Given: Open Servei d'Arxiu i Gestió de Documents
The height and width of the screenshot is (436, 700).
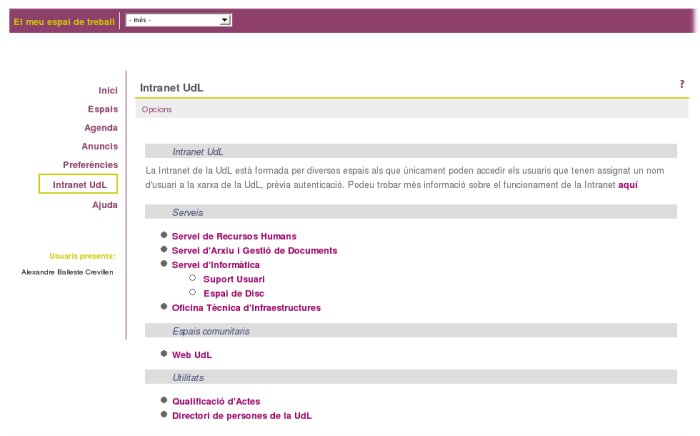Looking at the screenshot, I should tap(254, 251).
